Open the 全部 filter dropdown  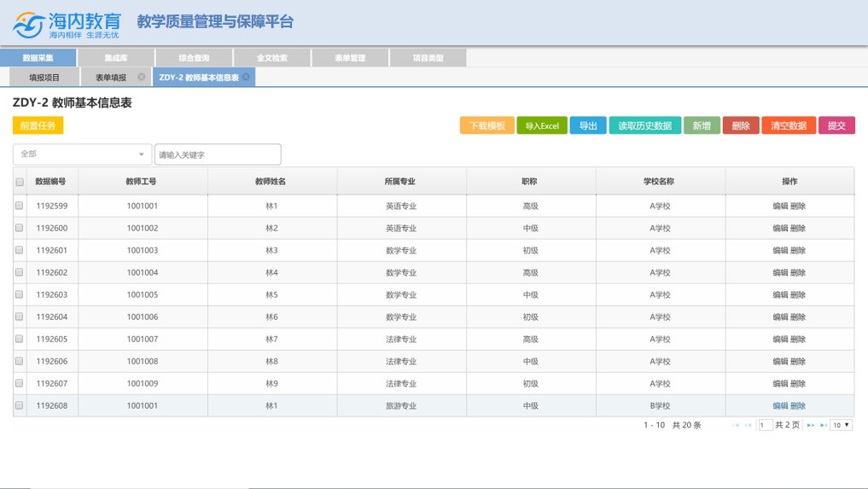click(82, 154)
